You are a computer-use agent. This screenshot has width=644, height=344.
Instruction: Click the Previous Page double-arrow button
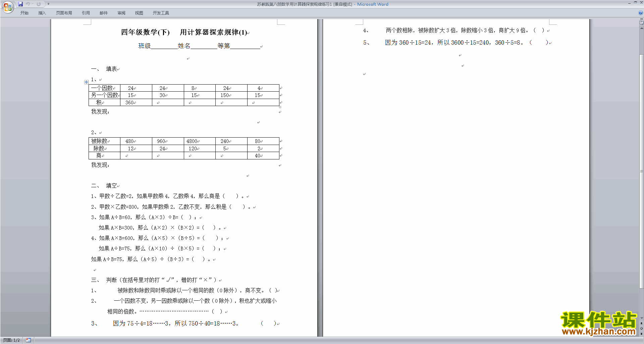click(641, 324)
